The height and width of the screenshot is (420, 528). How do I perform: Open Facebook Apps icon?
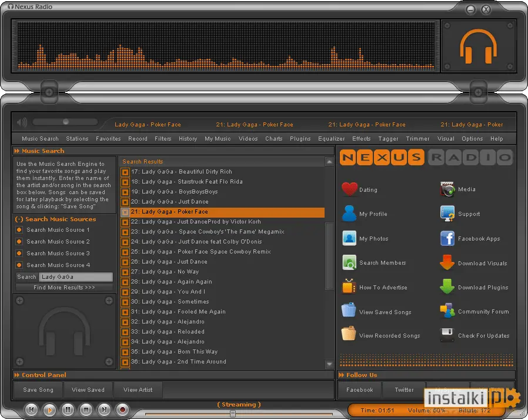tap(447, 238)
